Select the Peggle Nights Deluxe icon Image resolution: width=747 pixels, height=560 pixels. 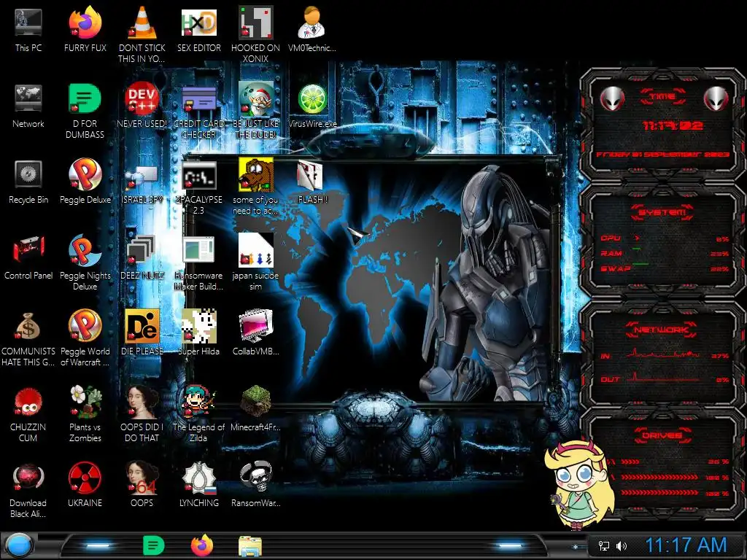pyautogui.click(x=85, y=262)
